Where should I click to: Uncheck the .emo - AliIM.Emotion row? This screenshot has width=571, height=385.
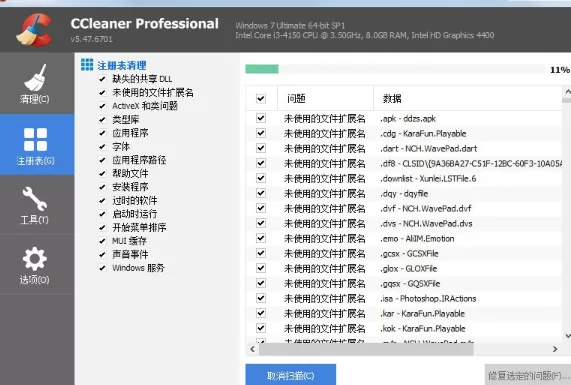coord(261,238)
